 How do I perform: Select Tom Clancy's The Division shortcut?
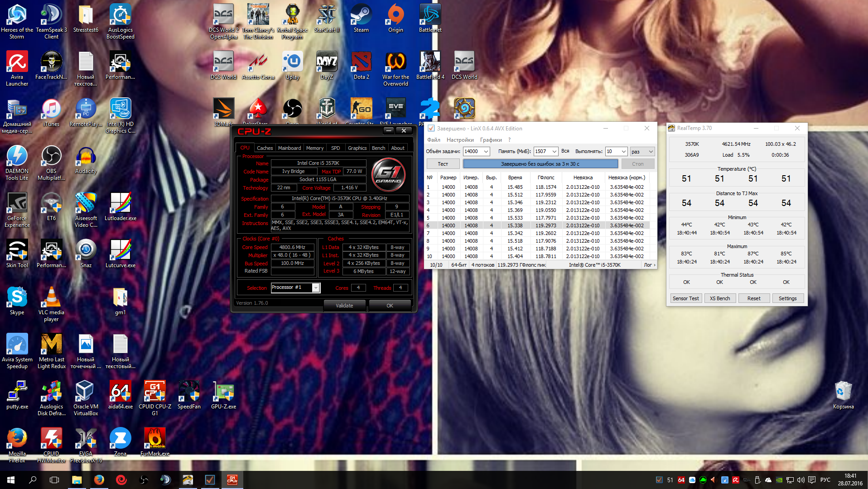[258, 21]
